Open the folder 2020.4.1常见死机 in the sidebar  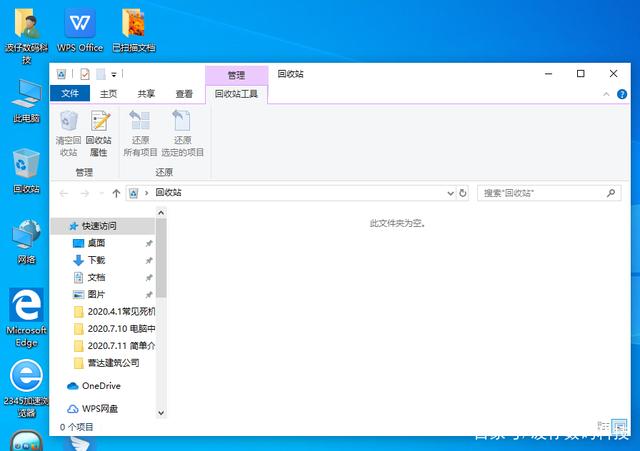coord(114,311)
